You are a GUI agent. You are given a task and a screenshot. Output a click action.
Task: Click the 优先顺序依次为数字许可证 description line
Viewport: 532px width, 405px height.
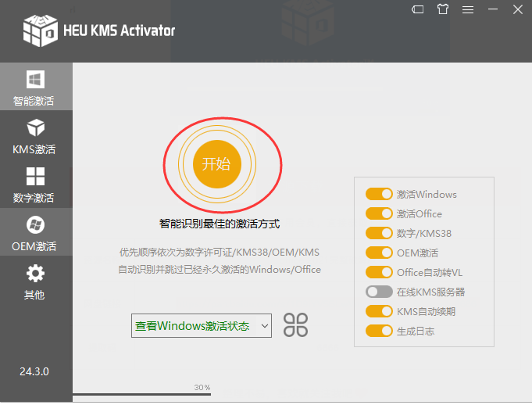click(220, 253)
